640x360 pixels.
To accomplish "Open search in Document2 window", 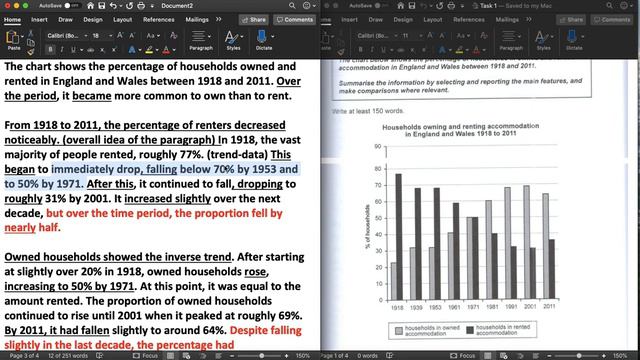I will (292, 6).
